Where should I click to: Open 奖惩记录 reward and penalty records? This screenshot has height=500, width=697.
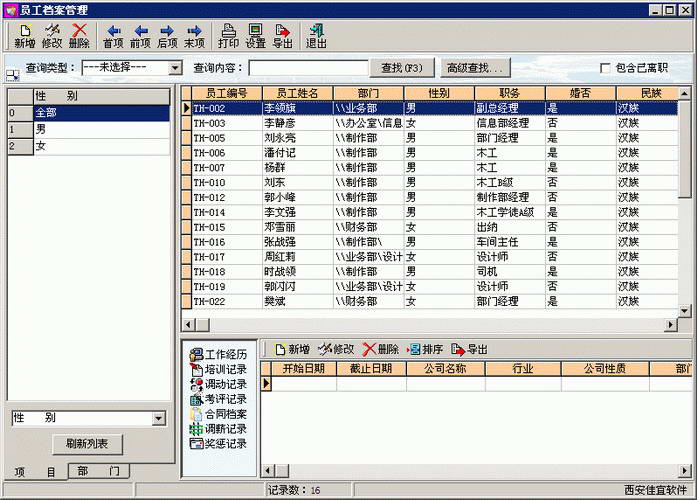coord(218,444)
